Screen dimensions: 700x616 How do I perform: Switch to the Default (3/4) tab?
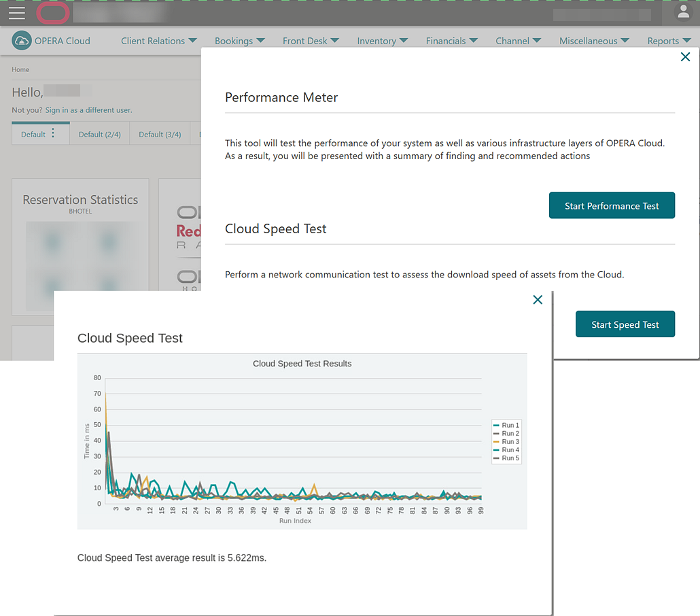160,135
